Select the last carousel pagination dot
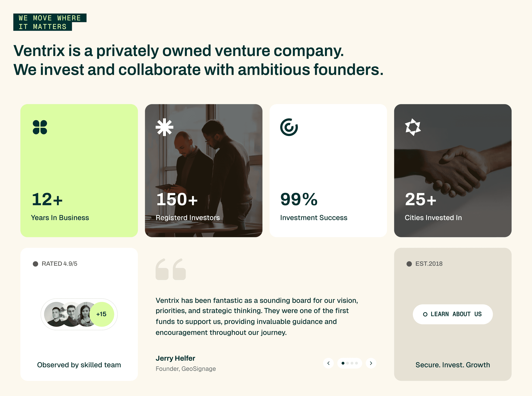Screen dimensions: 532x396 pos(356,363)
